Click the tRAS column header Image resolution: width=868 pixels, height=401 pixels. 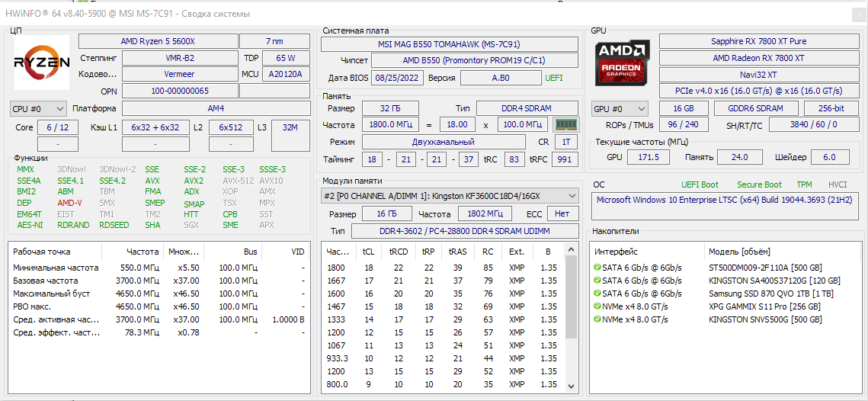click(456, 252)
